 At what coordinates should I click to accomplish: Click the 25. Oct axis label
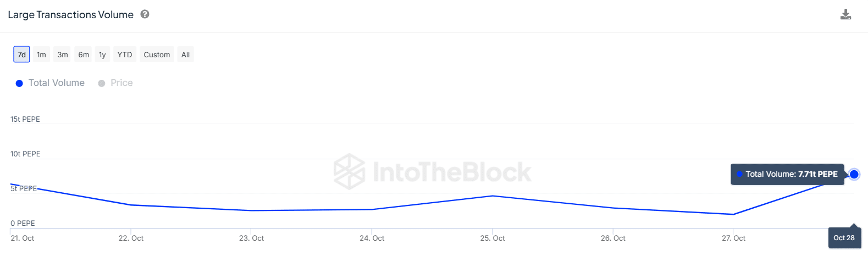493,238
